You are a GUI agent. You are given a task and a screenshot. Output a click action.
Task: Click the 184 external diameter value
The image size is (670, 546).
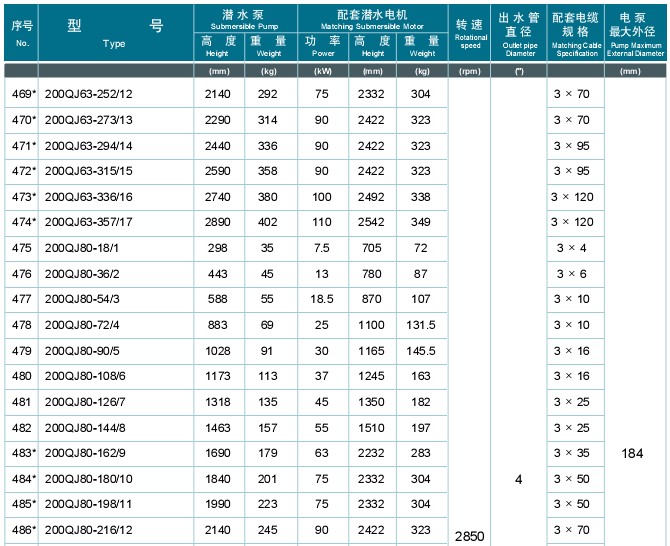632,453
